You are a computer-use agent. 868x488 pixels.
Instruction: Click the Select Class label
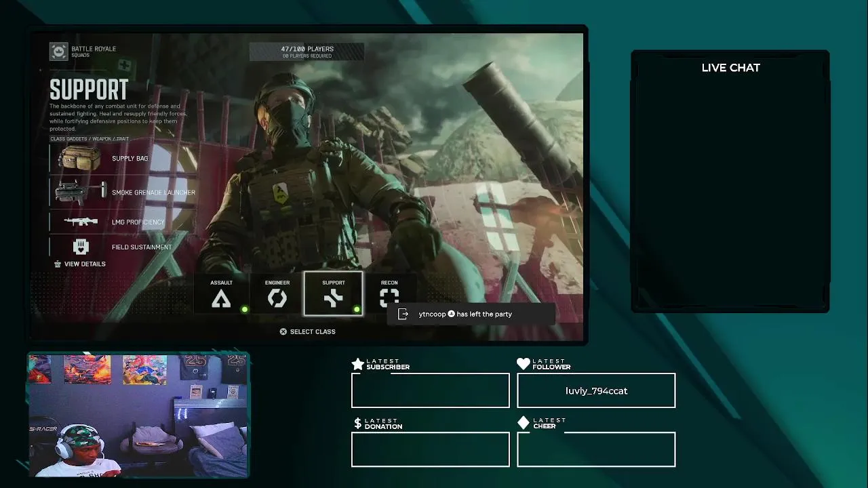point(313,331)
